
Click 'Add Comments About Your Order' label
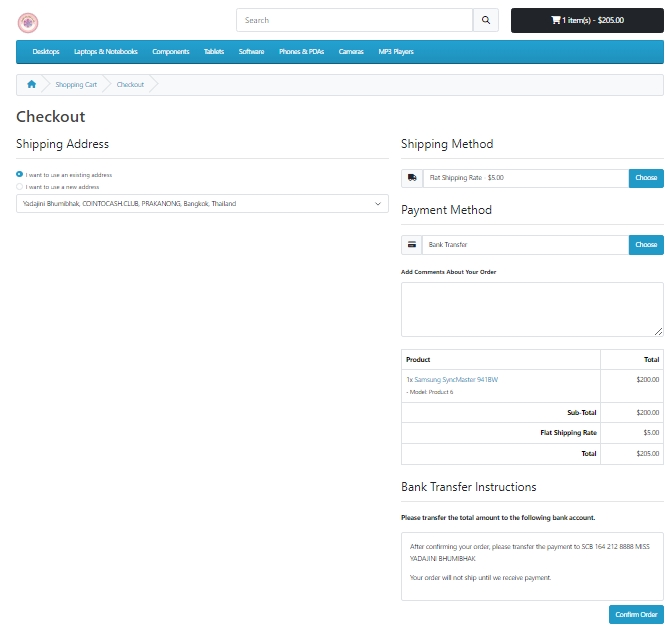(x=449, y=272)
